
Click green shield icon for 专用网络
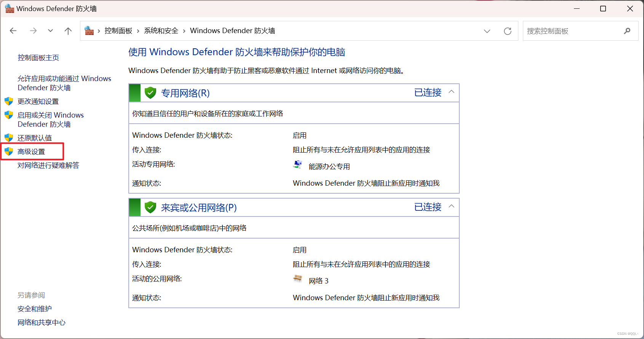(x=150, y=92)
